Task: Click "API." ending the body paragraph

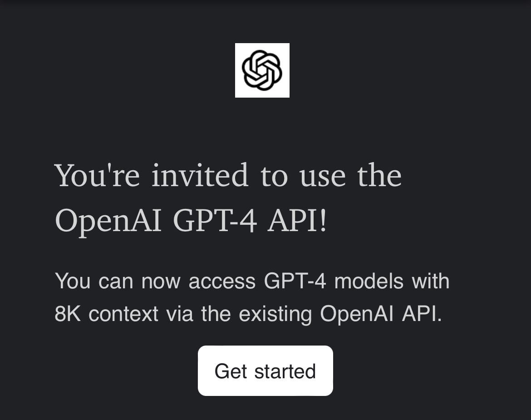Action: click(x=422, y=314)
